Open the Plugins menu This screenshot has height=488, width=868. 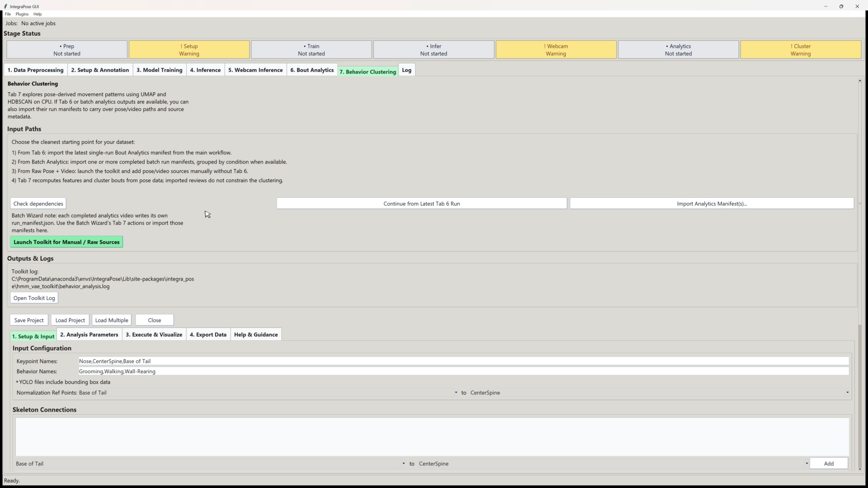(x=22, y=14)
